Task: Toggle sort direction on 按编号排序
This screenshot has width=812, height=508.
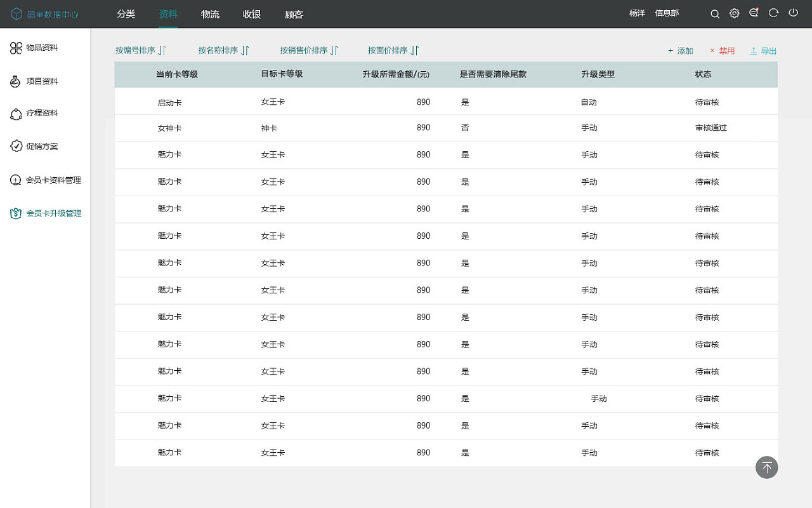Action: click(139, 49)
